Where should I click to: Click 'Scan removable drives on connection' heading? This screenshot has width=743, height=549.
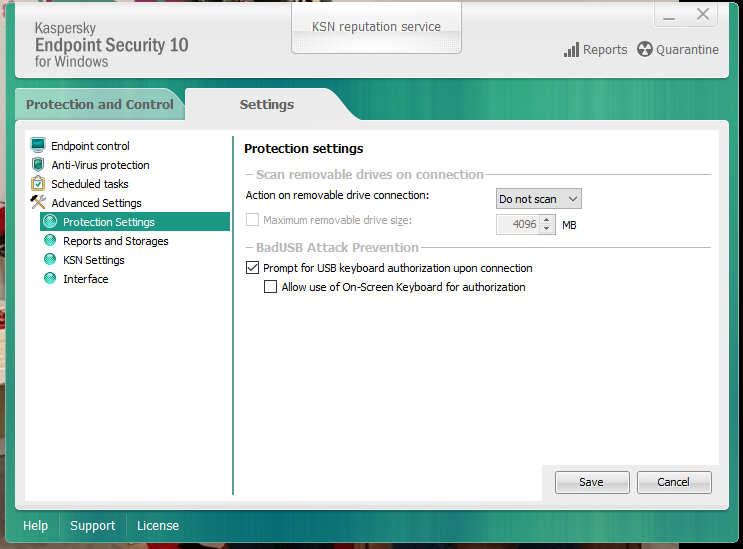click(x=370, y=174)
